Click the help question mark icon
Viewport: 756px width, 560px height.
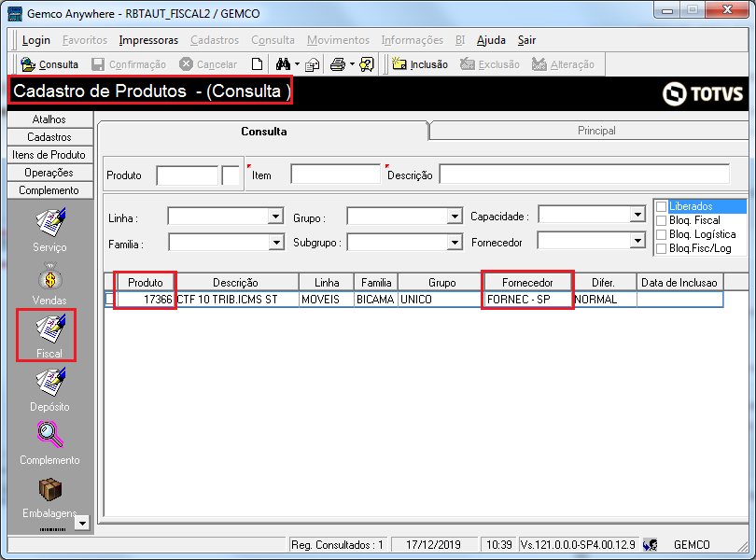coord(367,64)
